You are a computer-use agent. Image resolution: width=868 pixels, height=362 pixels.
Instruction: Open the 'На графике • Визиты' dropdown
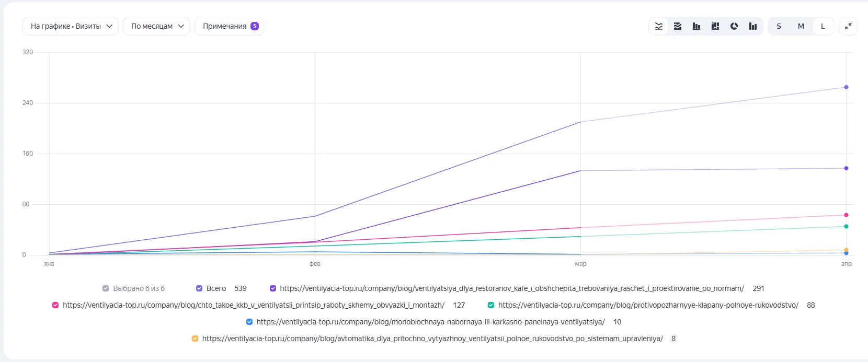pos(71,26)
